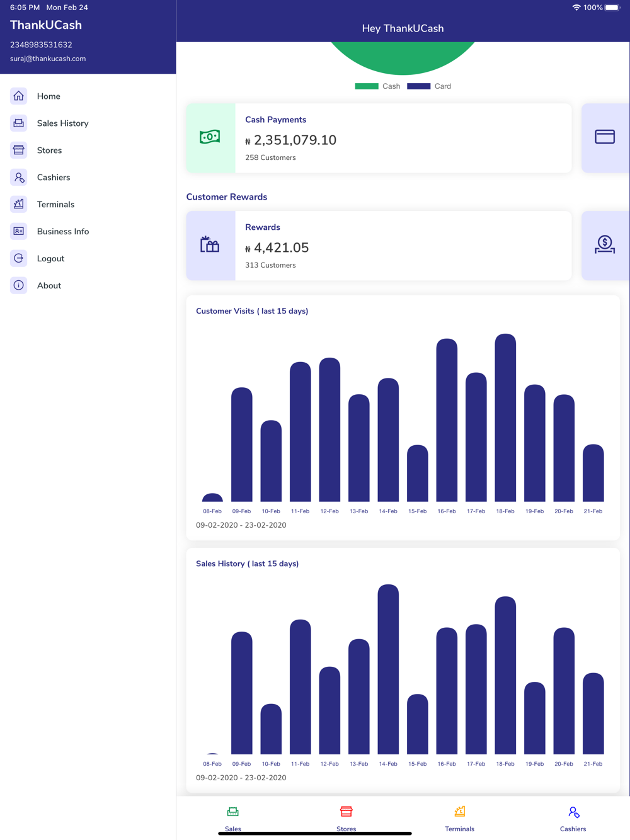The image size is (630, 840).
Task: Select the 11-Feb bar in Sales History chart
Action: tap(301, 687)
